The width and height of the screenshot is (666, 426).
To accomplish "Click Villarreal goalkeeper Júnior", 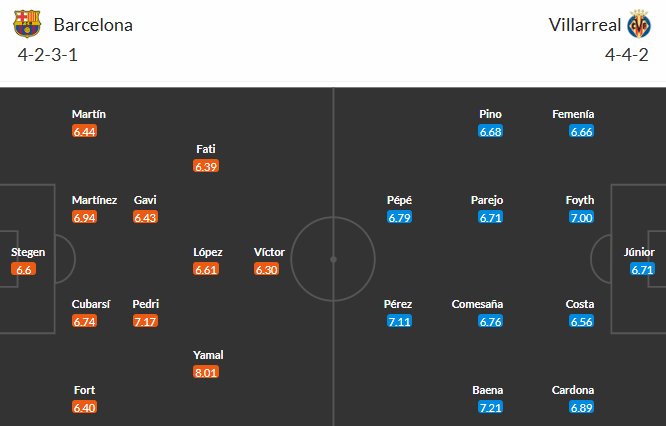I will [x=640, y=252].
